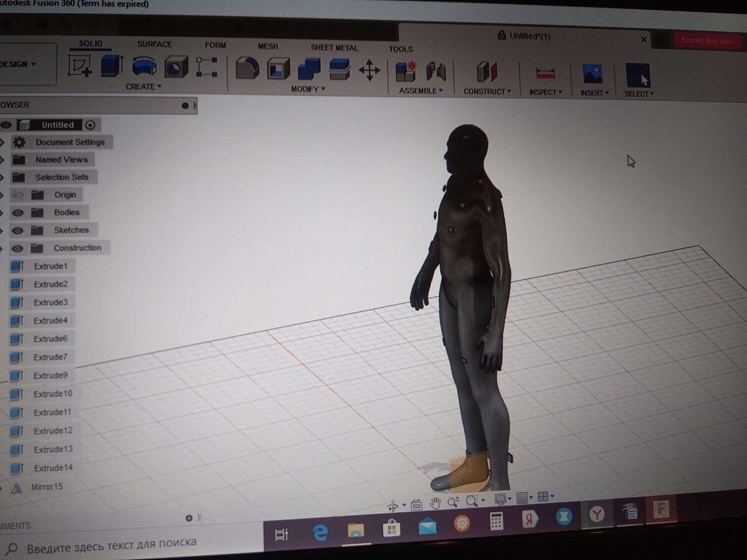The height and width of the screenshot is (560, 747).
Task: Click the Offset Plane construct icon
Action: tap(487, 72)
